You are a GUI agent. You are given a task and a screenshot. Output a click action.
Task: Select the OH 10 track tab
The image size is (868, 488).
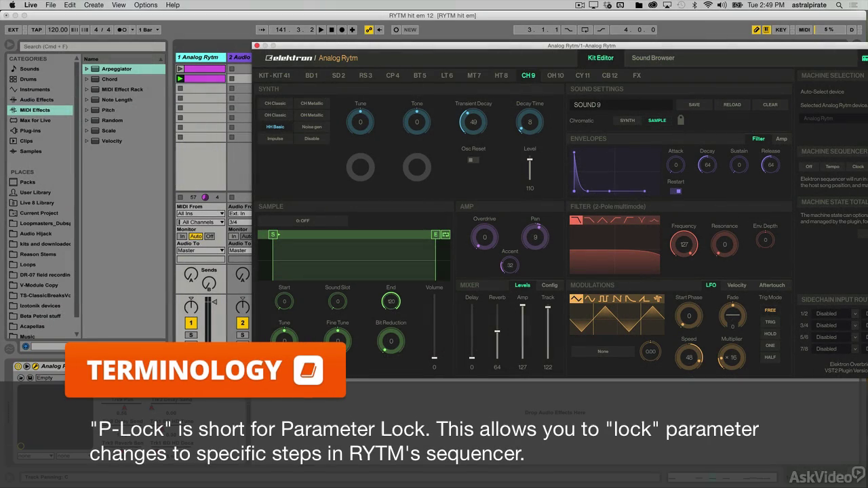pyautogui.click(x=555, y=75)
